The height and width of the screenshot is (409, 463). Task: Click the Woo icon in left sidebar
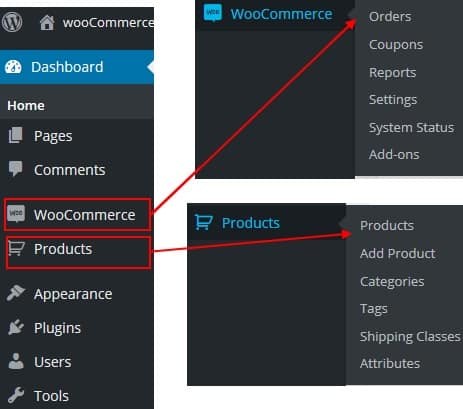(16, 213)
